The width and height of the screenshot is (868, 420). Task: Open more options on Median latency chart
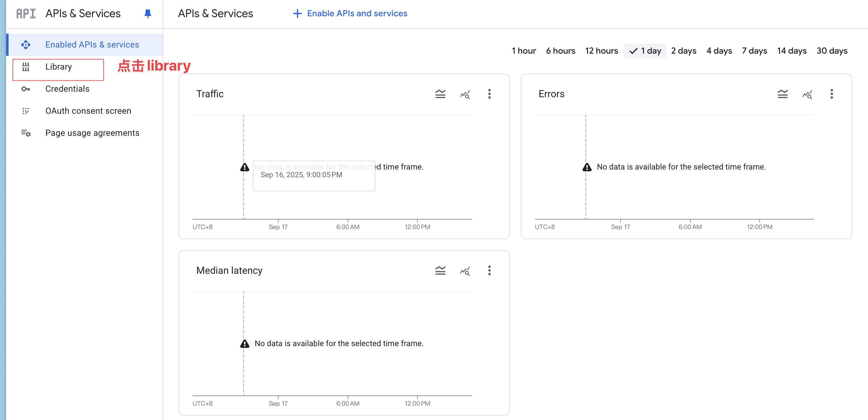pos(489,270)
